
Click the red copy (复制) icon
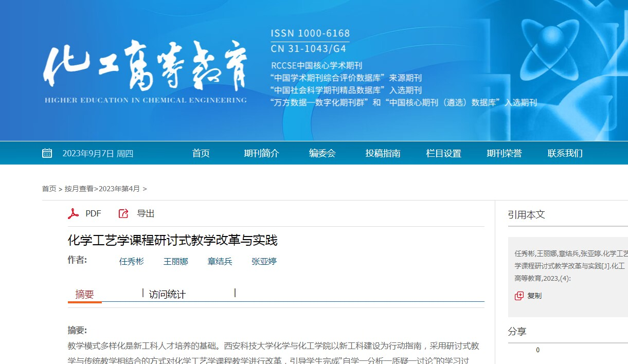[519, 296]
